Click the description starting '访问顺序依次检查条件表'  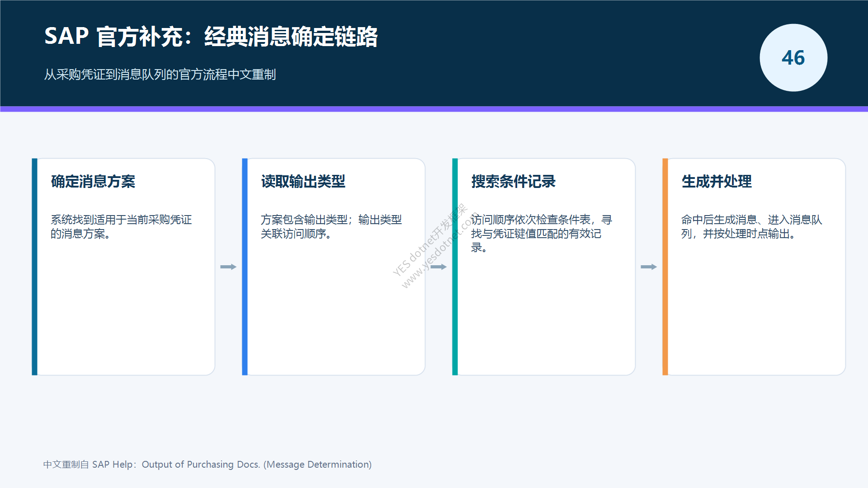[542, 234]
